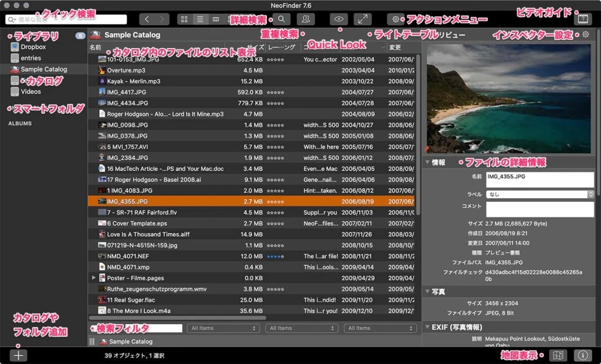Select the Overture.mp3 file
This screenshot has width=601, height=364.
click(251, 70)
